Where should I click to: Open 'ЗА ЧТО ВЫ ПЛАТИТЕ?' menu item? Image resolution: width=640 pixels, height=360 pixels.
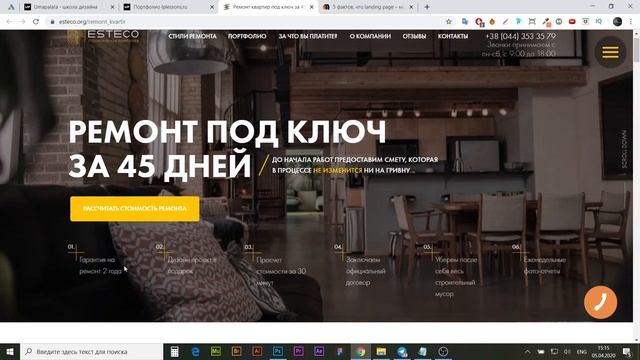[x=308, y=36]
